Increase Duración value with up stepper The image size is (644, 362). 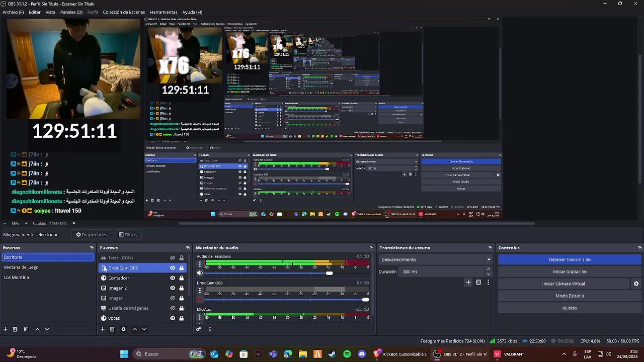coord(488,269)
